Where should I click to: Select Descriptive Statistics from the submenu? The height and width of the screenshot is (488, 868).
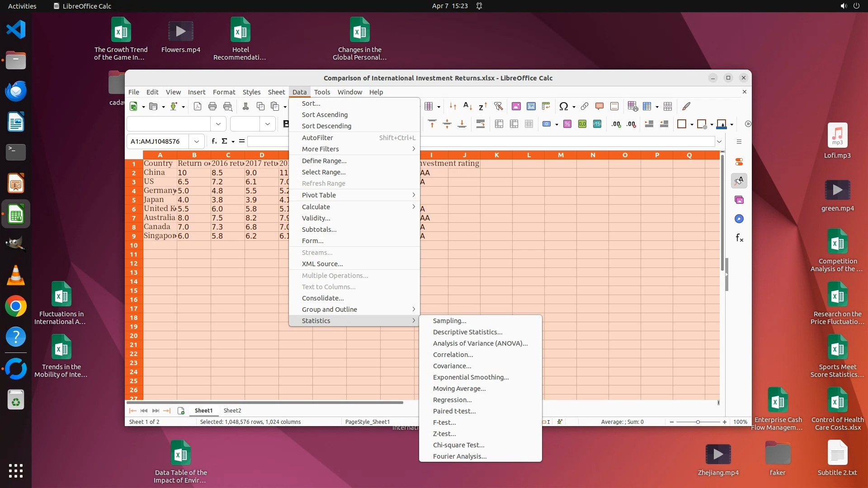coord(467,332)
